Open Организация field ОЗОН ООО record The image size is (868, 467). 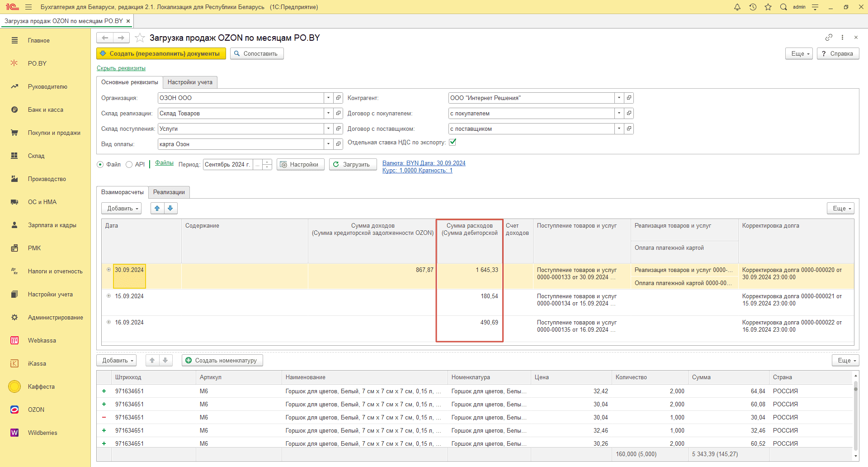coord(338,98)
